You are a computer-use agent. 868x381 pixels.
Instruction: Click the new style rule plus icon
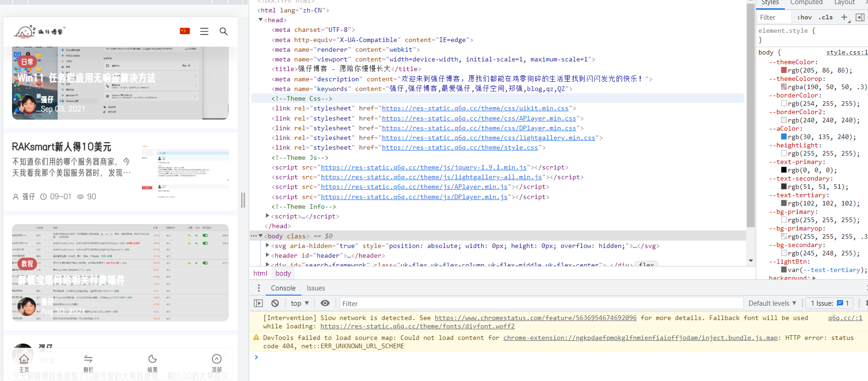844,18
